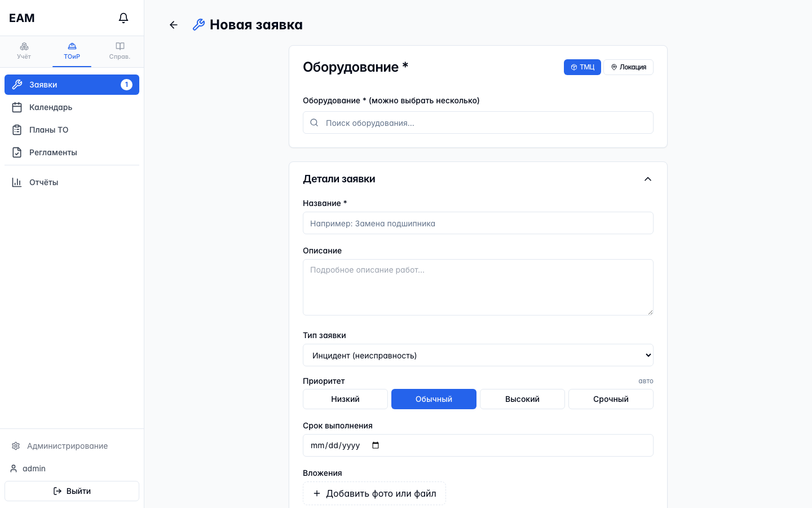Open Тип заявки dropdown

(478, 355)
